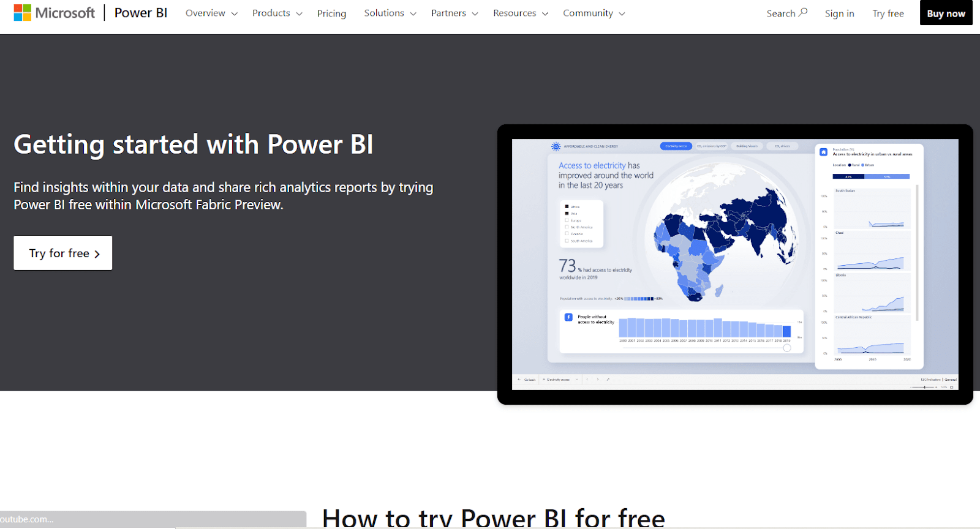Click the How to try Power BI heading
980x529 pixels.
493,518
